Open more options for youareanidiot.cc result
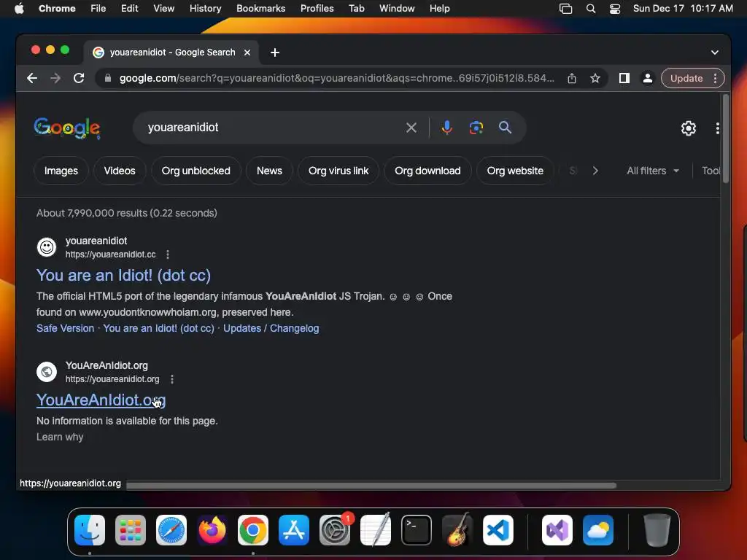 coord(168,254)
